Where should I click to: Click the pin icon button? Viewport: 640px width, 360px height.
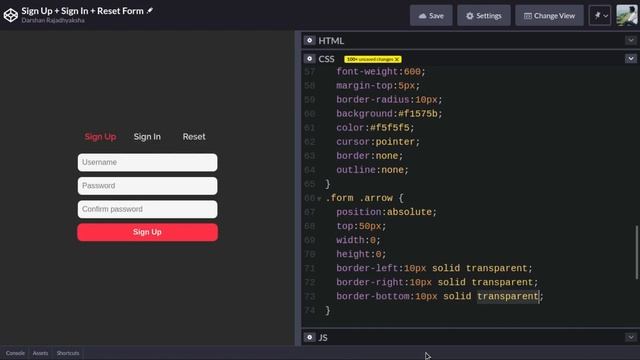point(600,16)
